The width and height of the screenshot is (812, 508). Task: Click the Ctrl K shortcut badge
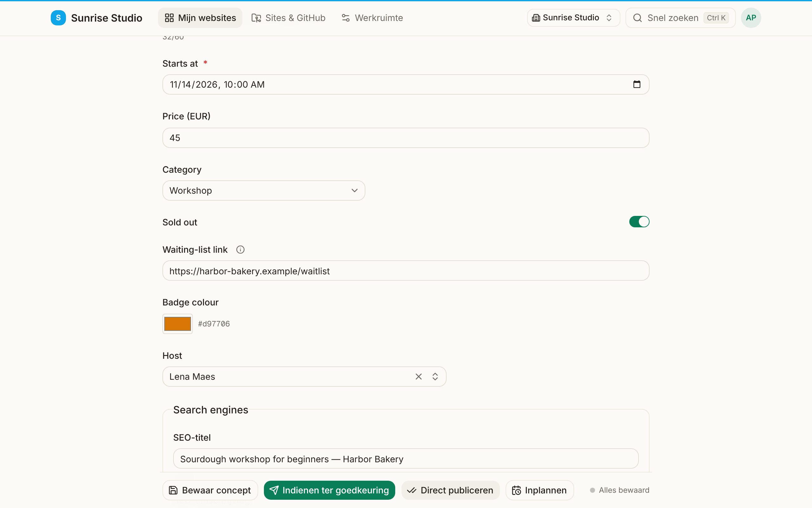[716, 18]
